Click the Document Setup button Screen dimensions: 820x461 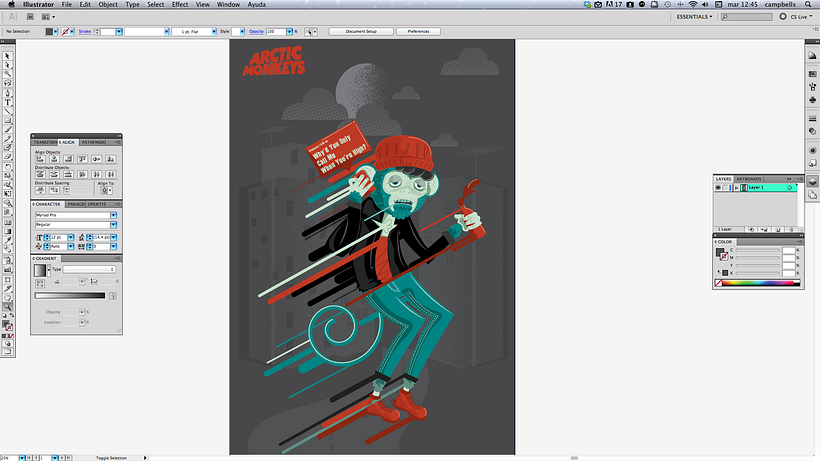(361, 31)
